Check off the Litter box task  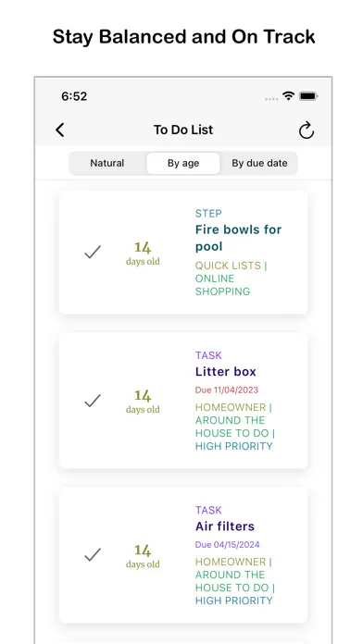coord(93,401)
